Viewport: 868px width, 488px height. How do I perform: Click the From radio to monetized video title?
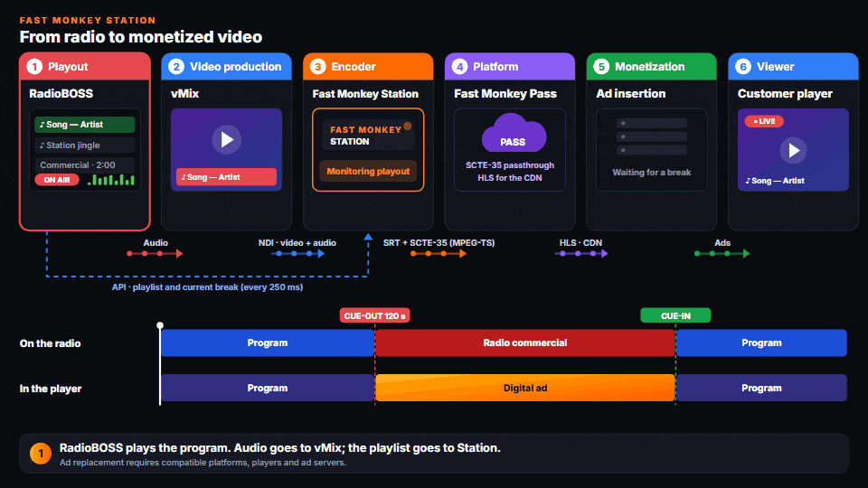141,37
